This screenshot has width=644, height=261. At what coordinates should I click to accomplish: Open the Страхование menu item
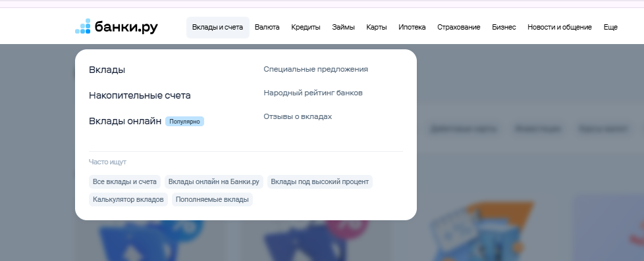point(459,28)
